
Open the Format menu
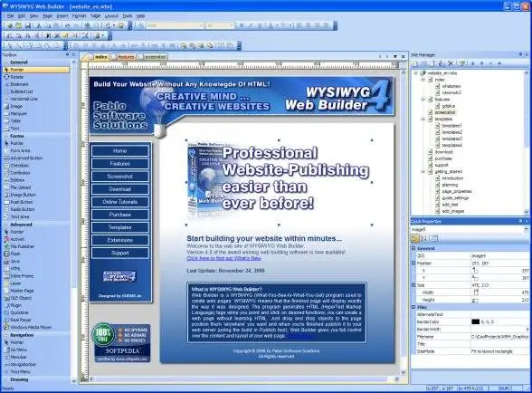coord(79,16)
